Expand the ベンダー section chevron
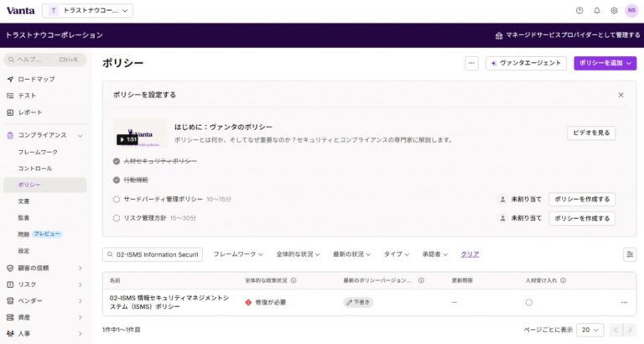Viewport: 644px width, 344px height. tap(80, 301)
